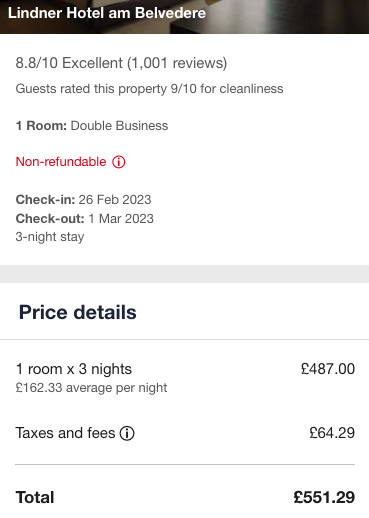Click the Price details heading

78,312
